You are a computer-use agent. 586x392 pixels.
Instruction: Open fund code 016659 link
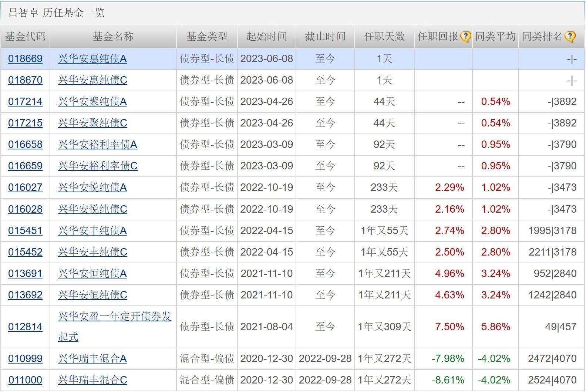tap(25, 166)
